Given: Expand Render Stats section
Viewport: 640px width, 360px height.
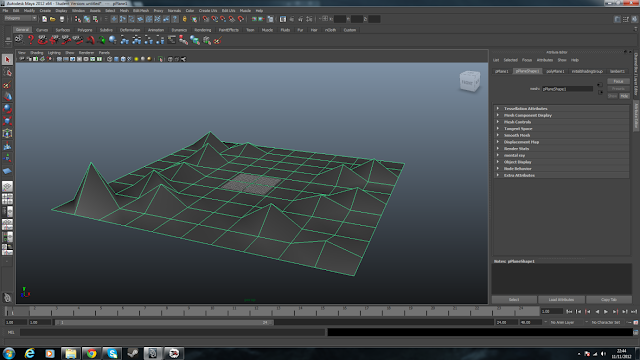Looking at the screenshot, I should (561, 149).
